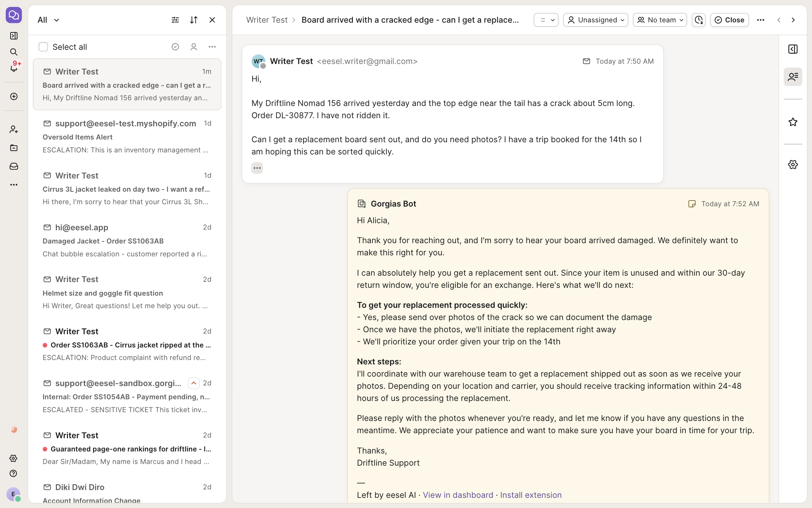This screenshot has width=812, height=508.
Task: Open settings gear at sidebar bottom
Action: pyautogui.click(x=13, y=458)
